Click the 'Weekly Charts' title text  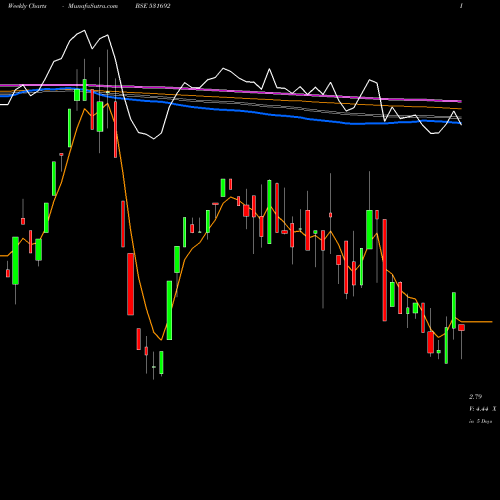[x=27, y=6]
